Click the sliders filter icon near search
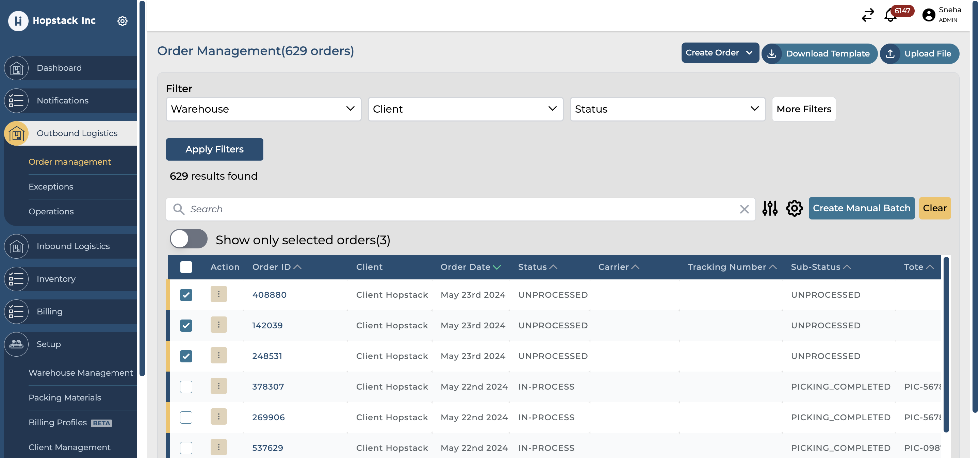 coord(770,208)
